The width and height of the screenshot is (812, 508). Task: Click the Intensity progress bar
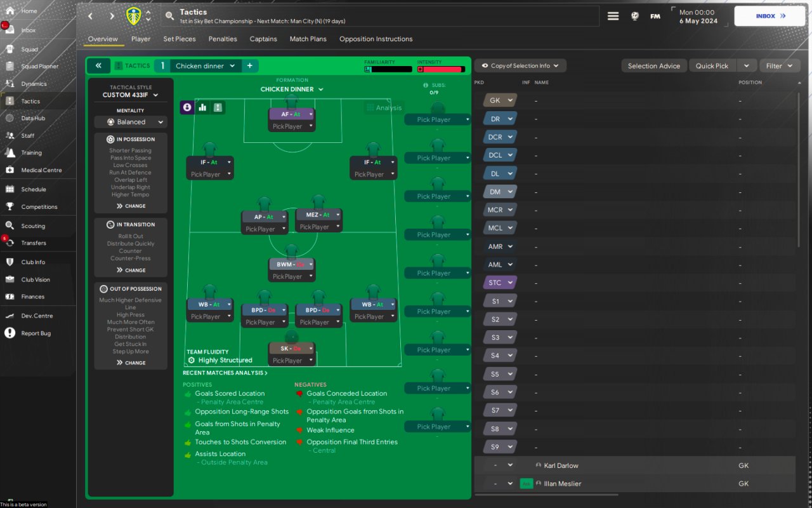pos(442,69)
